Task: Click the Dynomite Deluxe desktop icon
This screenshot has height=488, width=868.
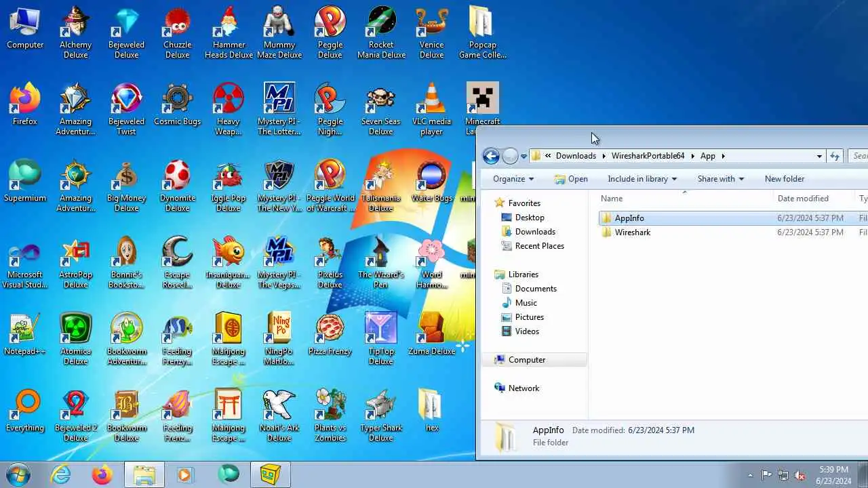Action: (177, 186)
